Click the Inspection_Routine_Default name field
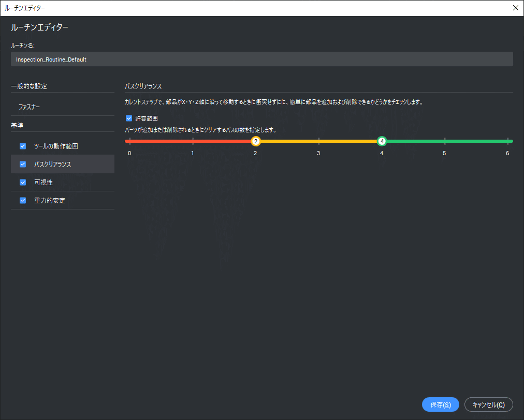This screenshot has width=524, height=420. 262,59
